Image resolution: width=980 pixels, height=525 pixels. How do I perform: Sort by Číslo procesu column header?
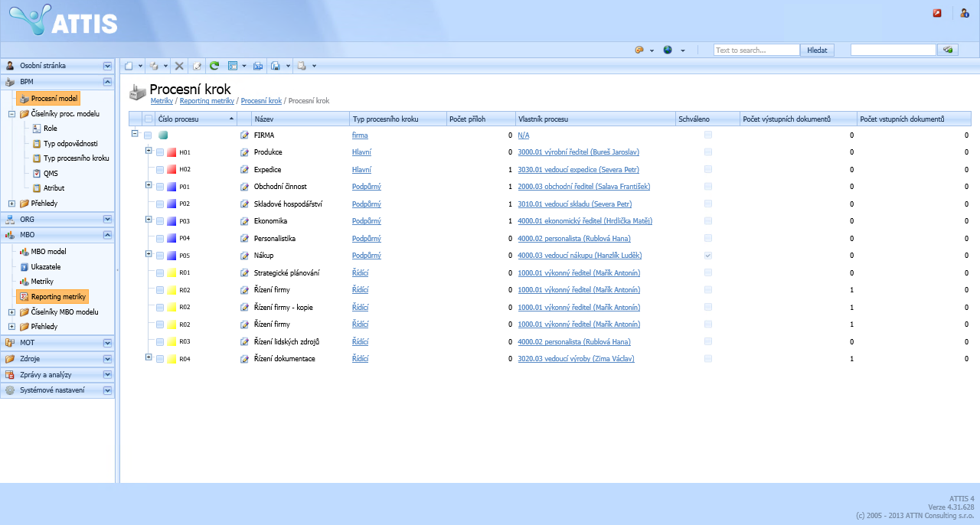[x=195, y=119]
